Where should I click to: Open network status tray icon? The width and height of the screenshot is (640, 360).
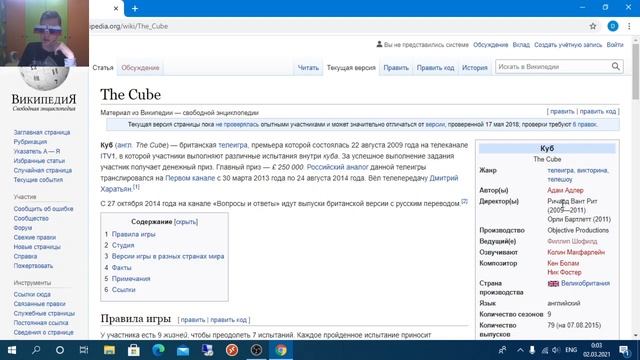point(544,350)
